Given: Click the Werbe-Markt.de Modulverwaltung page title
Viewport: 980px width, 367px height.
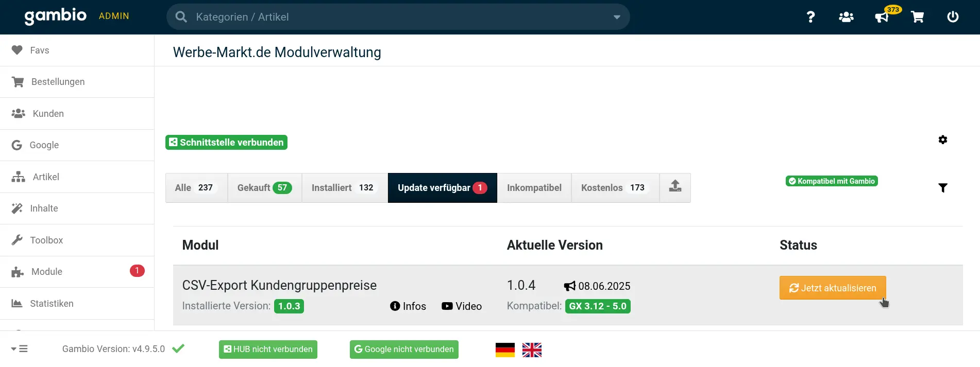Looking at the screenshot, I should 277,52.
